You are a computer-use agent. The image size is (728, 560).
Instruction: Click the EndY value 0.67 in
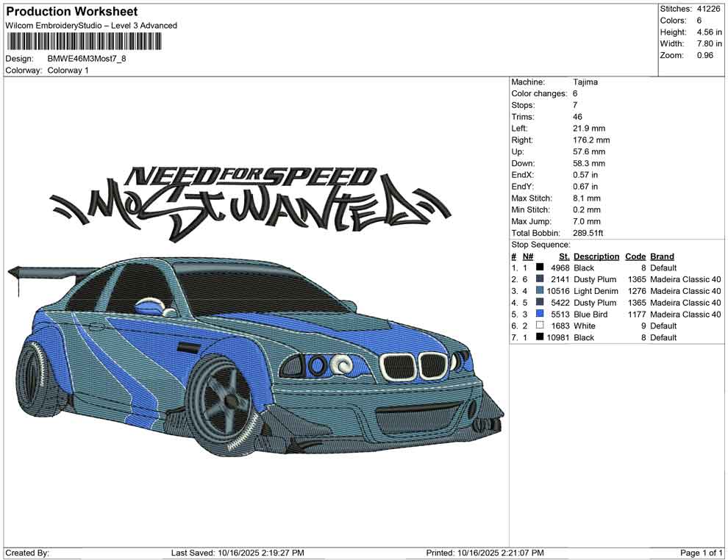coord(585,187)
